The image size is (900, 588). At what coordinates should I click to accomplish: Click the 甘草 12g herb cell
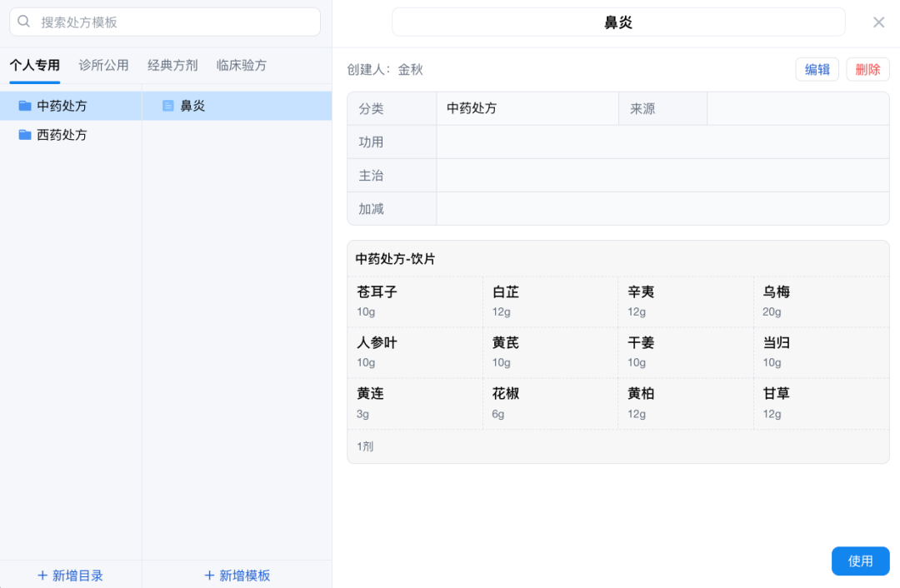pos(821,403)
